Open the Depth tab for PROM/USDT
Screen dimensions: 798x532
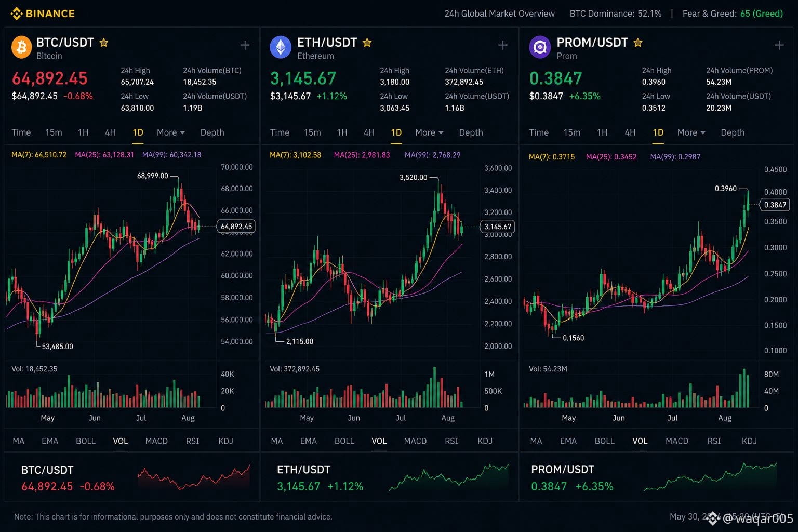pos(733,132)
